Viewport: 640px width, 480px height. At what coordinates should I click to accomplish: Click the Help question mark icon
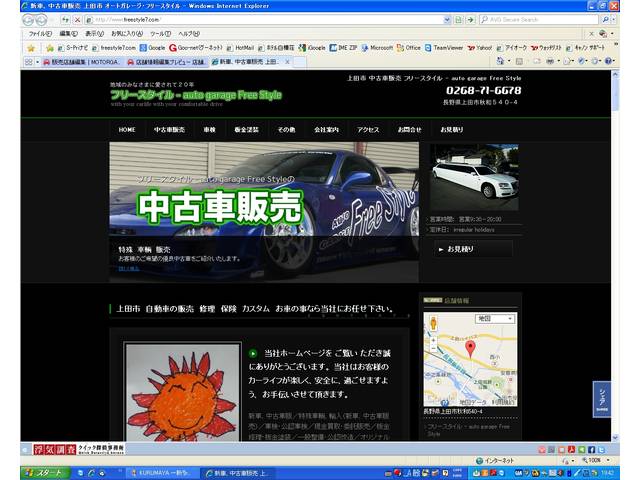[608, 61]
